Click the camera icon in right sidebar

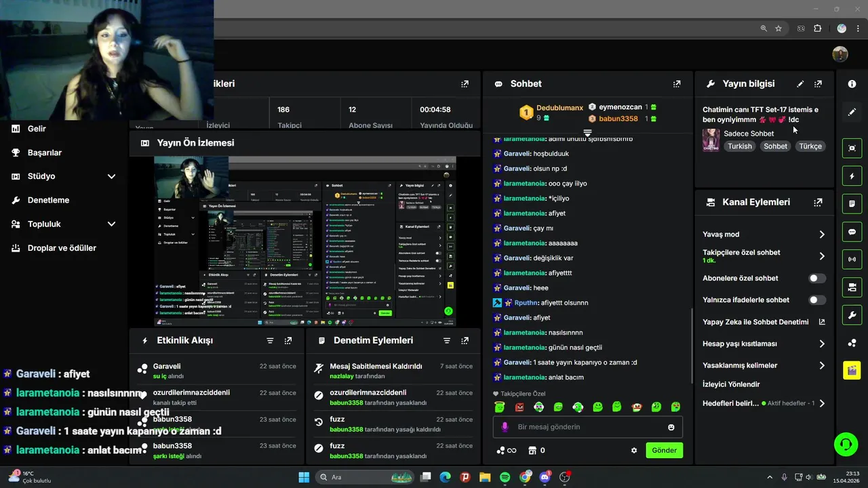point(852,287)
